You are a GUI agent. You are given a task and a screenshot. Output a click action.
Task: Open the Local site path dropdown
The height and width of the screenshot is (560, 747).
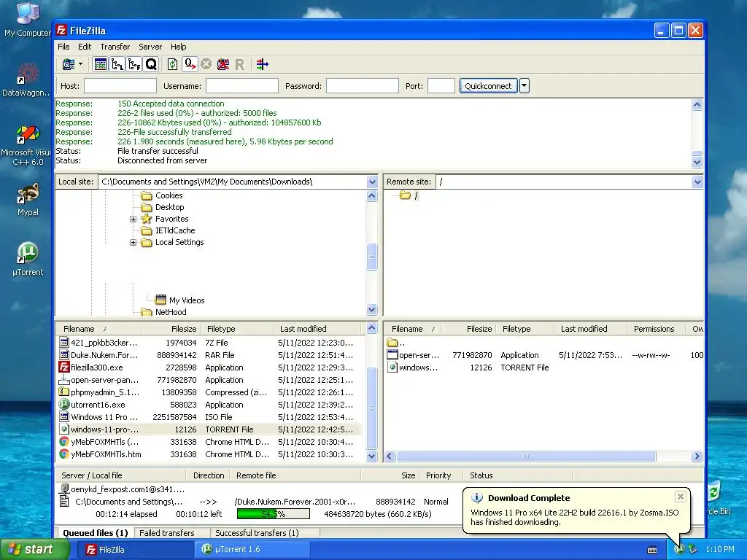pyautogui.click(x=372, y=182)
